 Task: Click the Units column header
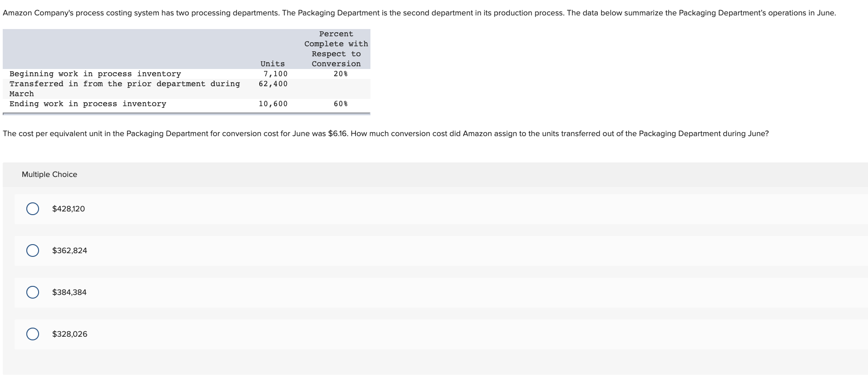(x=272, y=64)
